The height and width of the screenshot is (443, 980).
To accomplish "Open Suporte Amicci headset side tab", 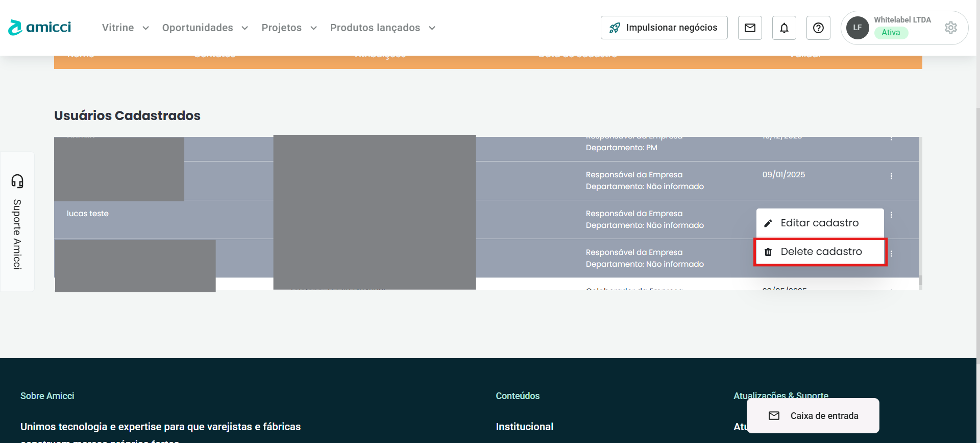I will [x=17, y=221].
